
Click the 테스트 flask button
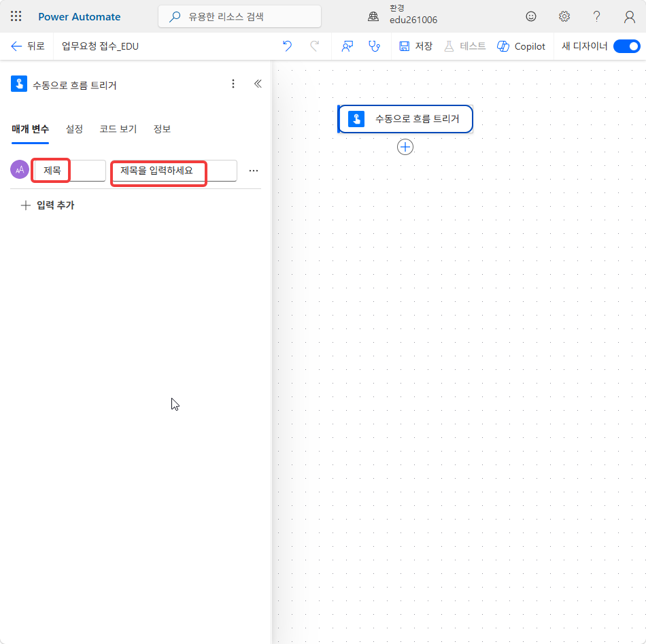[x=464, y=46]
